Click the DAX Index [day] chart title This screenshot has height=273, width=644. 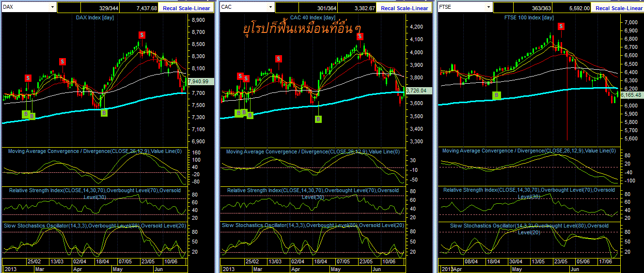click(x=94, y=17)
